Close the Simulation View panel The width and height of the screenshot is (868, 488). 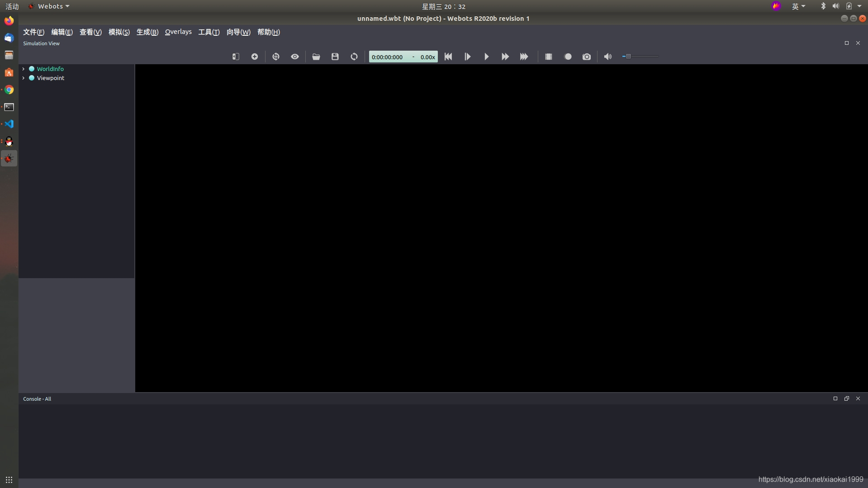[x=858, y=43]
